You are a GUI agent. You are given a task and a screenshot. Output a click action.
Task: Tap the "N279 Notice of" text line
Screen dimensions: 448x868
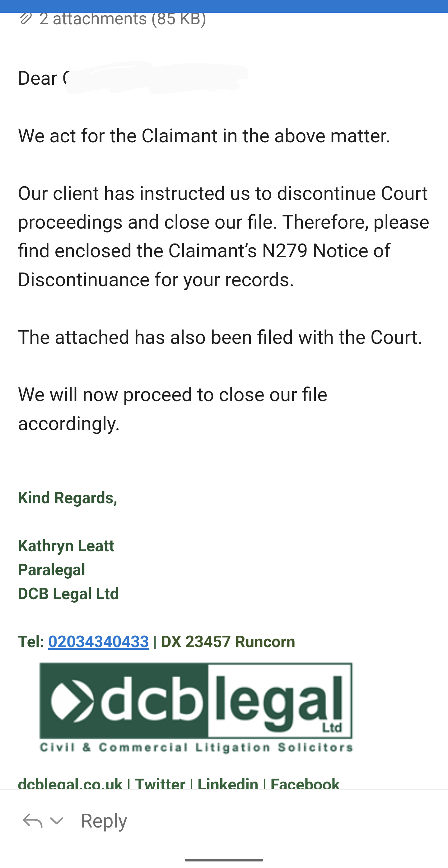[326, 251]
